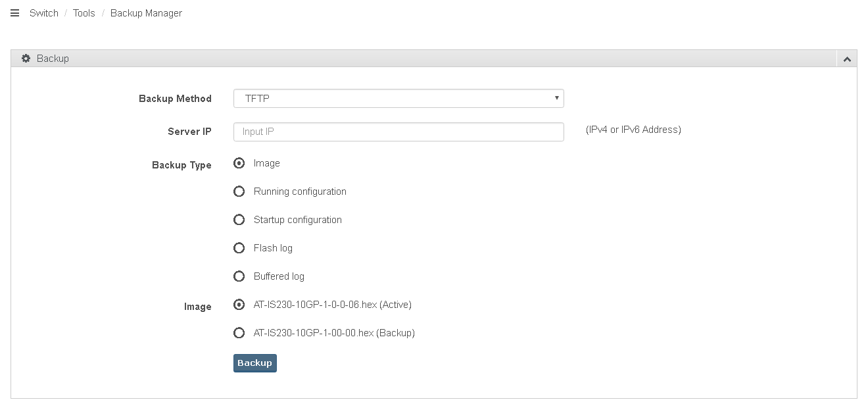Select Flash log radio option
Image resolution: width=868 pixels, height=406 pixels.
[x=239, y=248]
